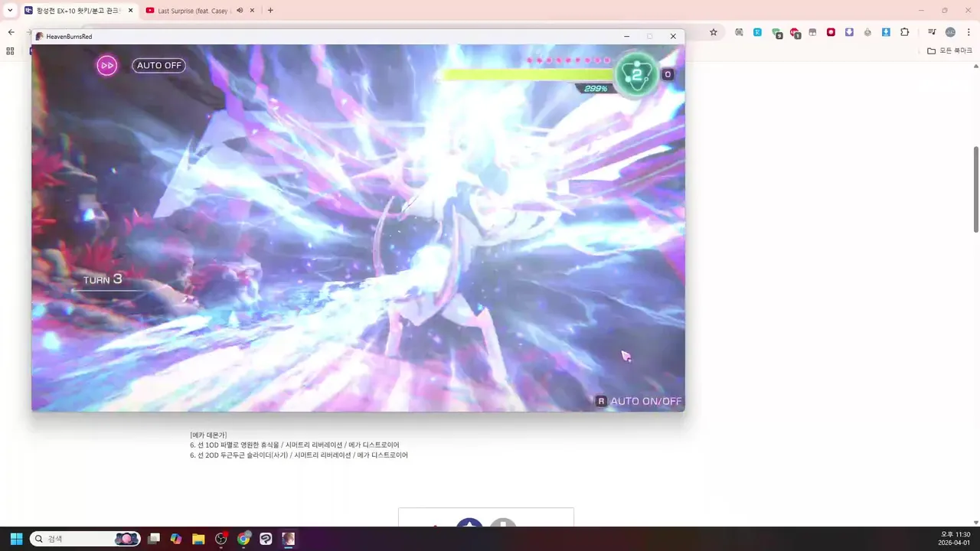Click the teal square extension icon
This screenshot has width=980, height=551.
point(757,32)
